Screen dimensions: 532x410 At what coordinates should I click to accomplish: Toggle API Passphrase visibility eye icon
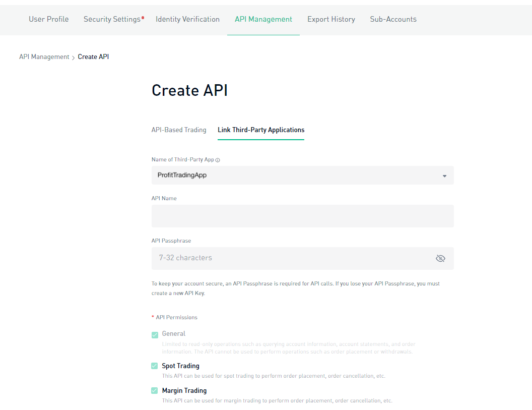click(x=440, y=258)
